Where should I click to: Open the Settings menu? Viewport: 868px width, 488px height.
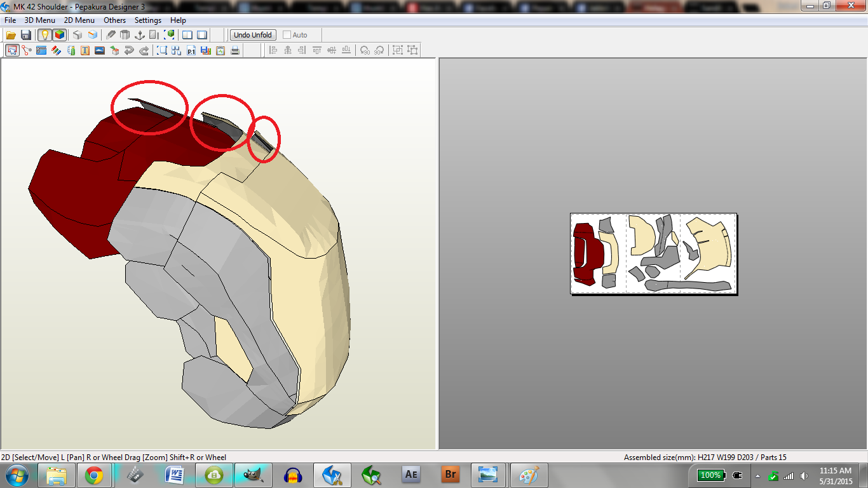point(148,20)
